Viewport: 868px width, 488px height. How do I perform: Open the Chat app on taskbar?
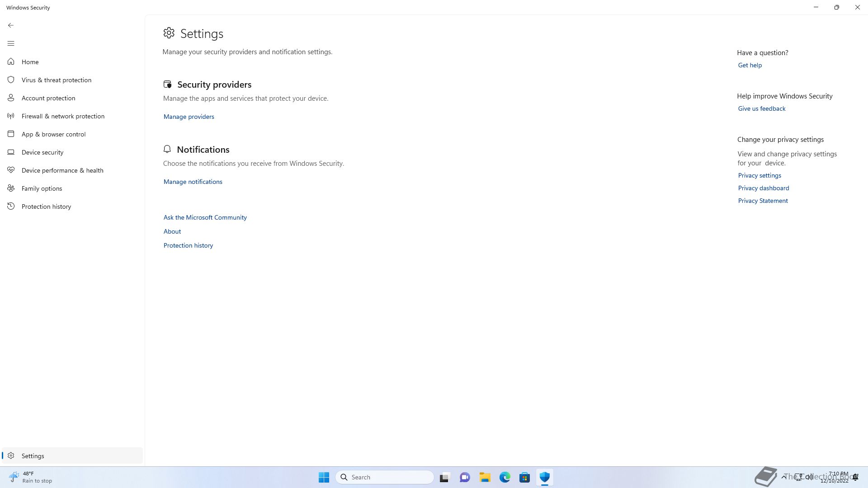click(465, 477)
